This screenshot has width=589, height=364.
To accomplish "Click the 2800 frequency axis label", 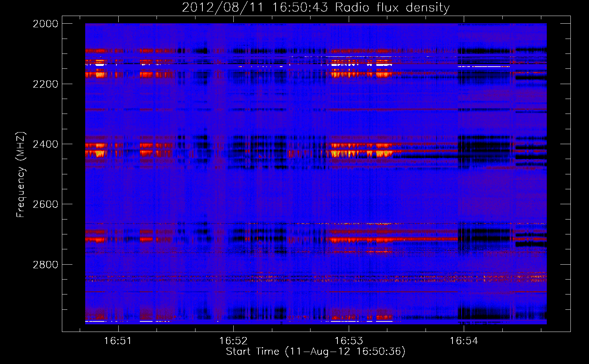I will (46, 264).
